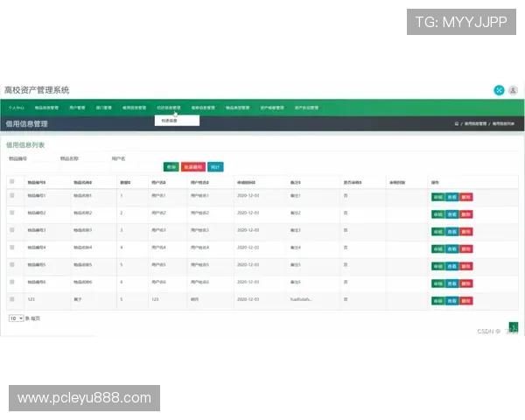
Task: Open the user avatar icon in header
Action: pos(513,90)
